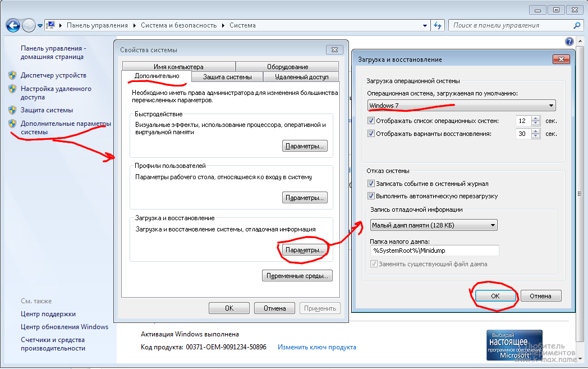This screenshot has height=369, width=588.
Task: Click the Forward navigation arrow
Action: pos(29,25)
